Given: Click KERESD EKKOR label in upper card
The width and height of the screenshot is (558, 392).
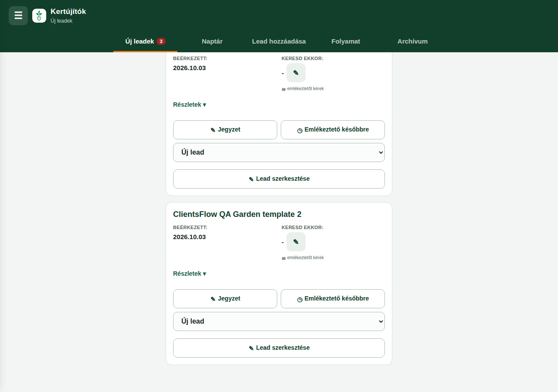Looking at the screenshot, I should (x=303, y=58).
